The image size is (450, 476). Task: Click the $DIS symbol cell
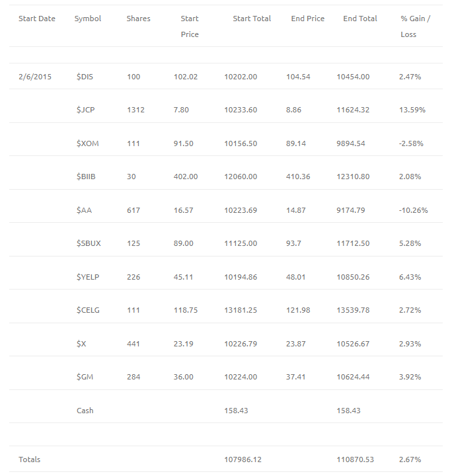pos(85,77)
